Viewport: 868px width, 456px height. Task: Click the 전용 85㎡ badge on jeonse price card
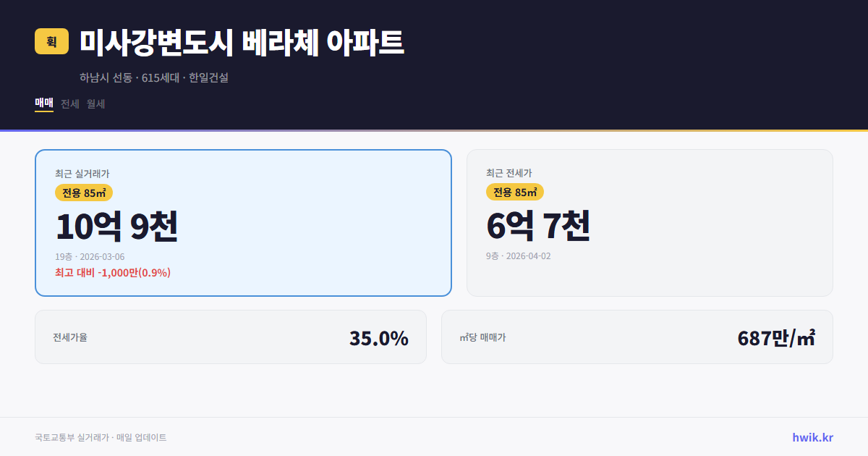(516, 193)
